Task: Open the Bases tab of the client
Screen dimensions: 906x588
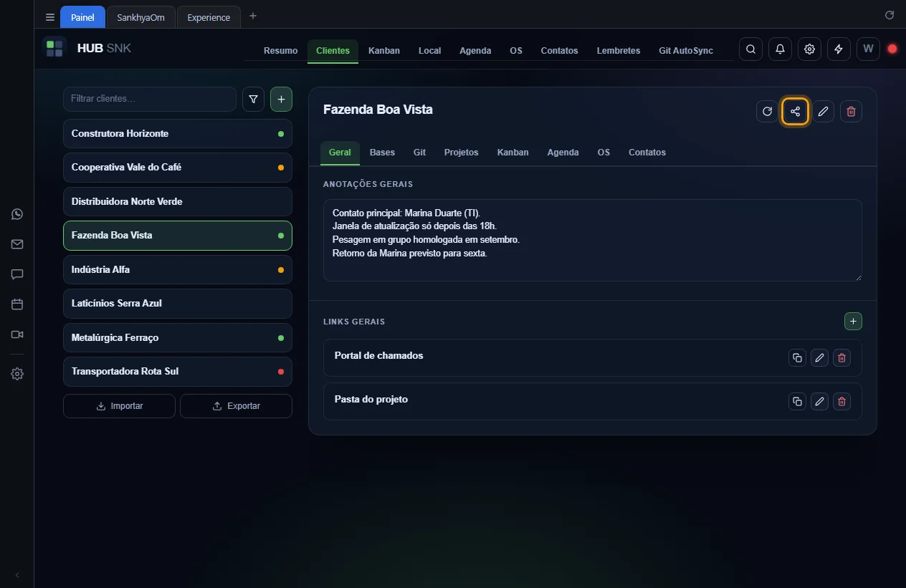Action: click(382, 153)
